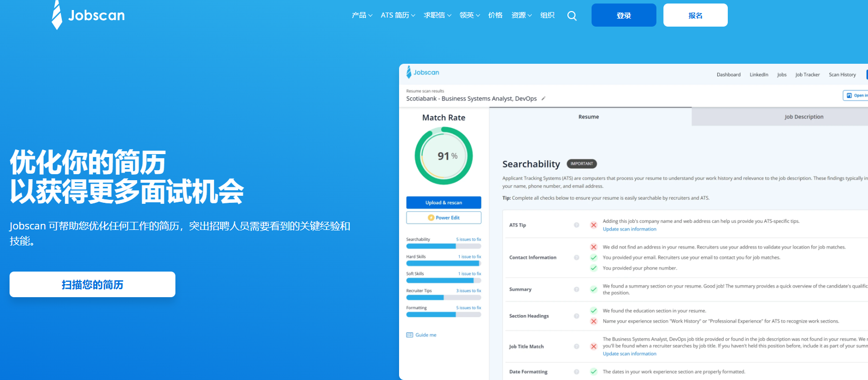The image size is (868, 380).
Task: Expand the 产品 dropdown menu
Action: (362, 16)
